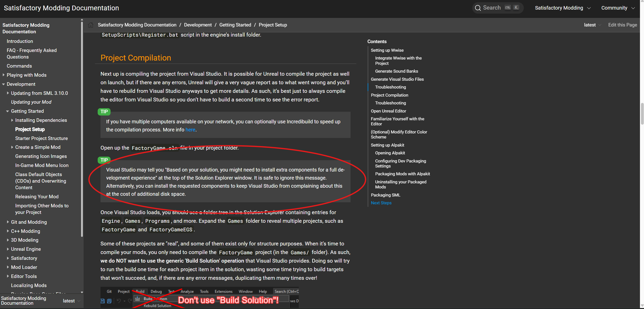The width and height of the screenshot is (644, 309).
Task: Open the latest version dropdown in toolbar
Action: coord(592,25)
